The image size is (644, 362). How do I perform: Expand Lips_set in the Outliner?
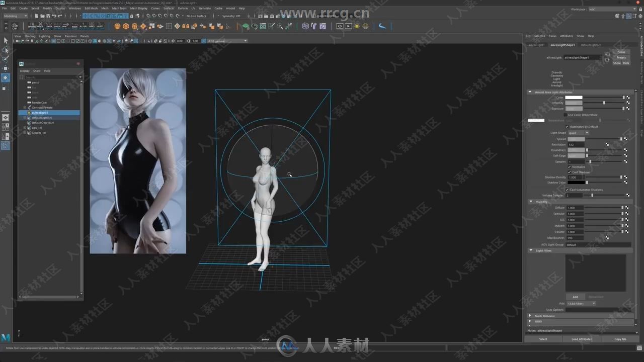click(25, 128)
